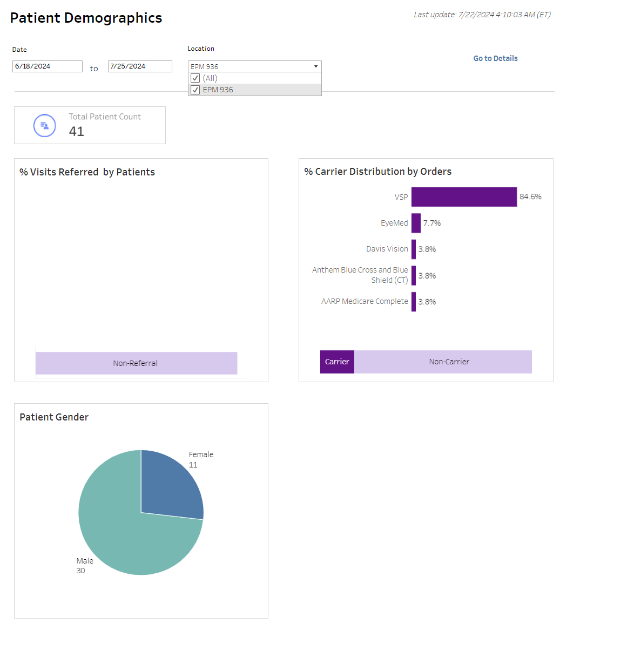Switch to the Non-Carrier view
The image size is (641, 672).
[449, 362]
